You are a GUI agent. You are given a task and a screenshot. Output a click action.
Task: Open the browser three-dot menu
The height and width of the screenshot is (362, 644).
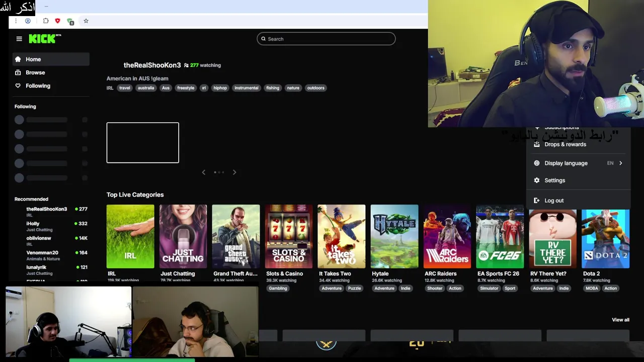[16, 21]
